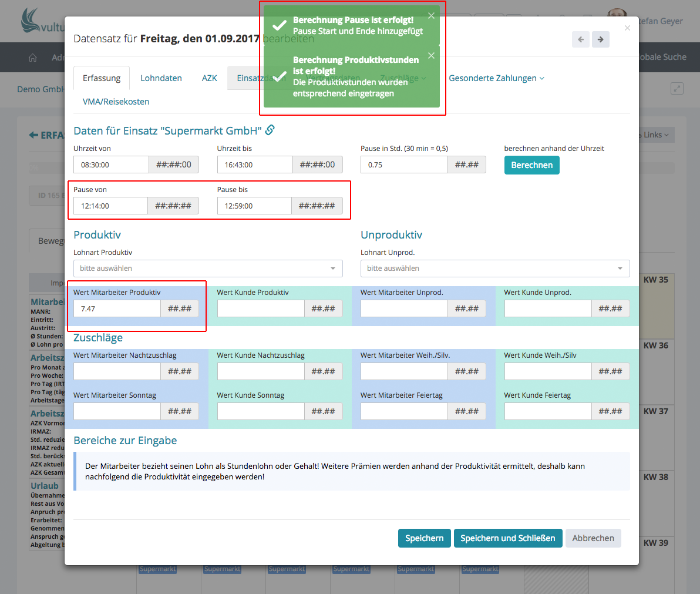
Task: Go to next record with right arrow
Action: point(600,39)
